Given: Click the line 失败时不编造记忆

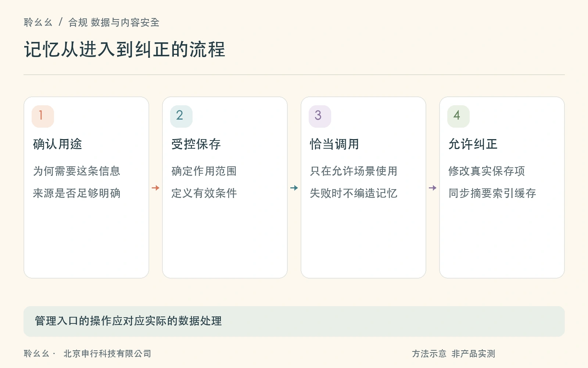Looking at the screenshot, I should click(354, 193).
